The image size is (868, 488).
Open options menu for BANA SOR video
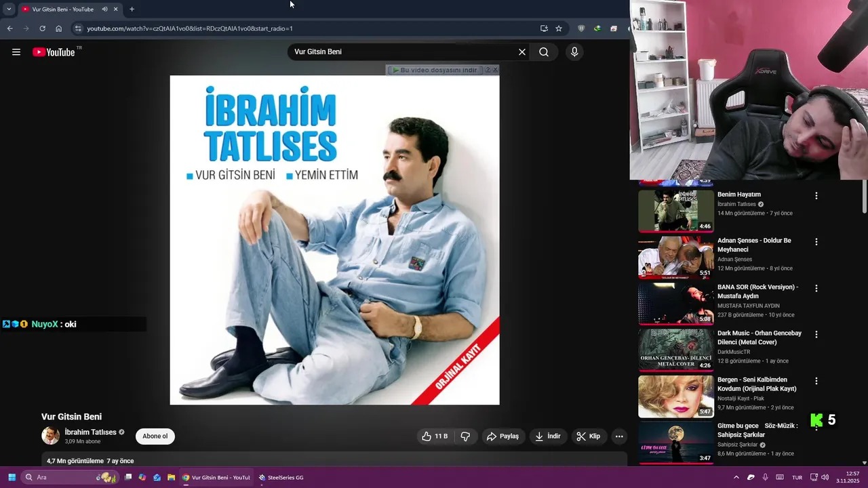(x=816, y=288)
